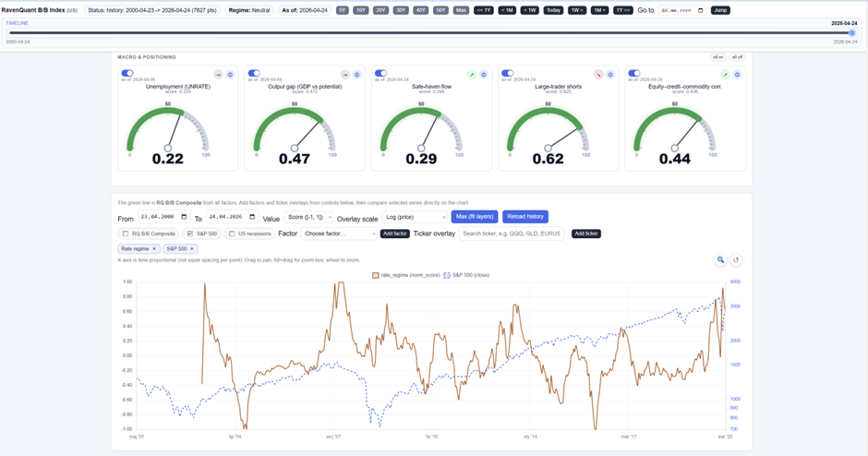The image size is (868, 456).
Task: Open info icon on Equity-credit-commodity corr. card
Action: click(737, 74)
